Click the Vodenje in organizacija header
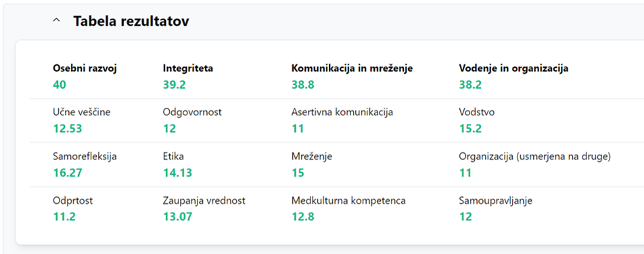The height and width of the screenshot is (254, 644). pyautogui.click(x=514, y=68)
